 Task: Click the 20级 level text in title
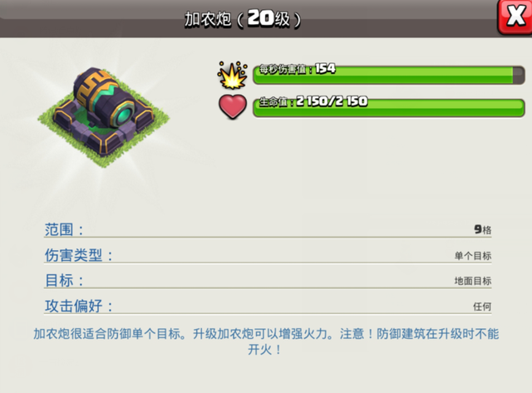tap(268, 18)
